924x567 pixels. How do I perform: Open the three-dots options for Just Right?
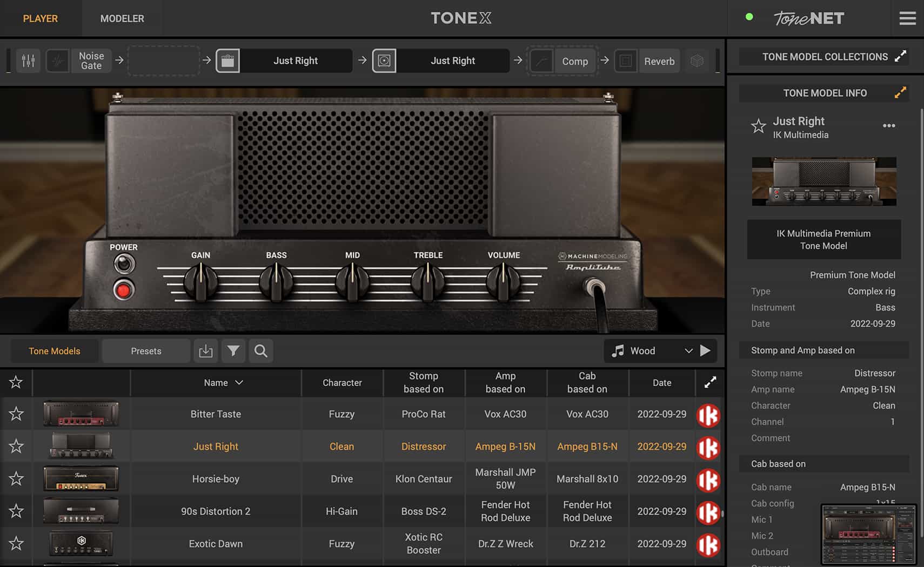tap(889, 126)
